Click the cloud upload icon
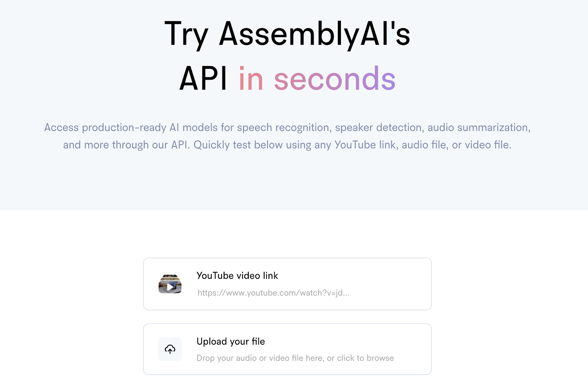This screenshot has height=389, width=588. tap(170, 349)
